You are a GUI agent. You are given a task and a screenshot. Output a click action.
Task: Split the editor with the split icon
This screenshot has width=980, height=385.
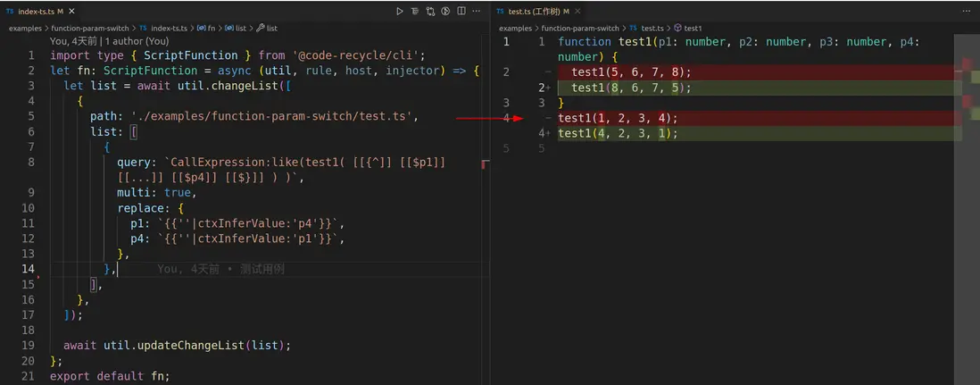[461, 12]
